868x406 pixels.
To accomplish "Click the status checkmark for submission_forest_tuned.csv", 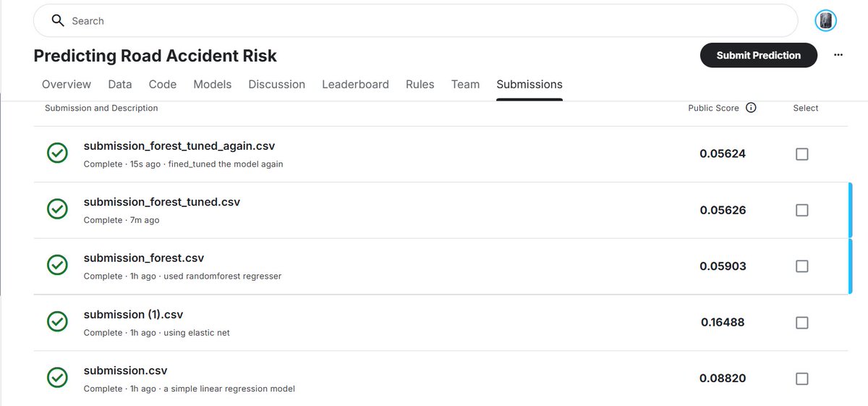I will [57, 209].
